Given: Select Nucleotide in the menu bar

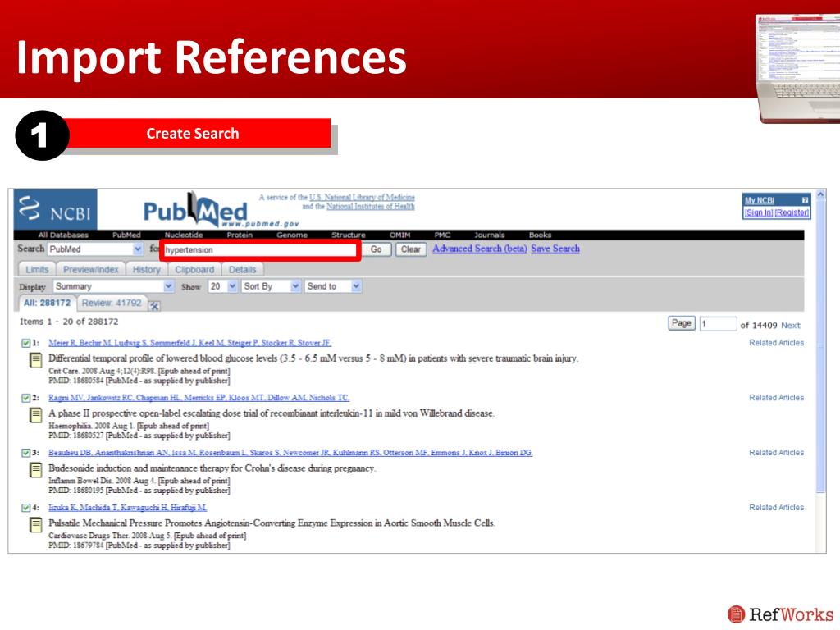Looking at the screenshot, I should tap(184, 235).
